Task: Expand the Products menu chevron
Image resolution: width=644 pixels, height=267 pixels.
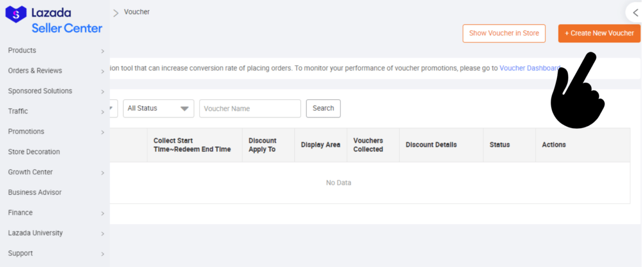Action: [x=102, y=51]
